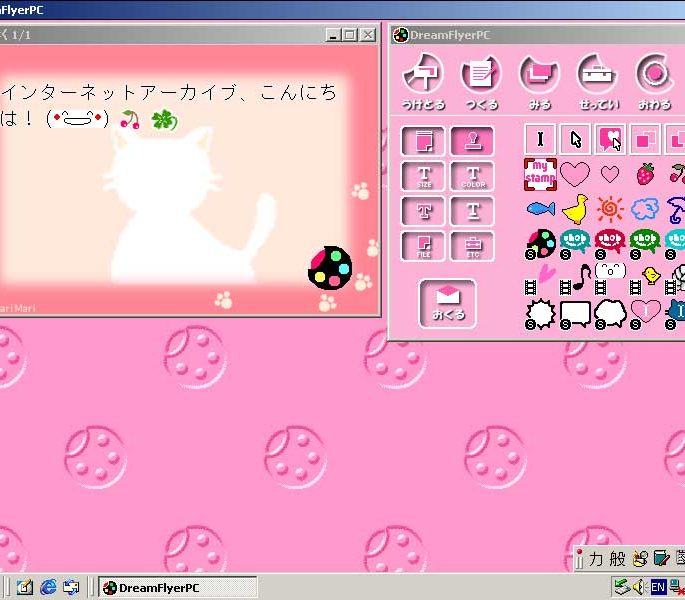Select the yellow duck stamp
The image size is (685, 600).
[575, 208]
